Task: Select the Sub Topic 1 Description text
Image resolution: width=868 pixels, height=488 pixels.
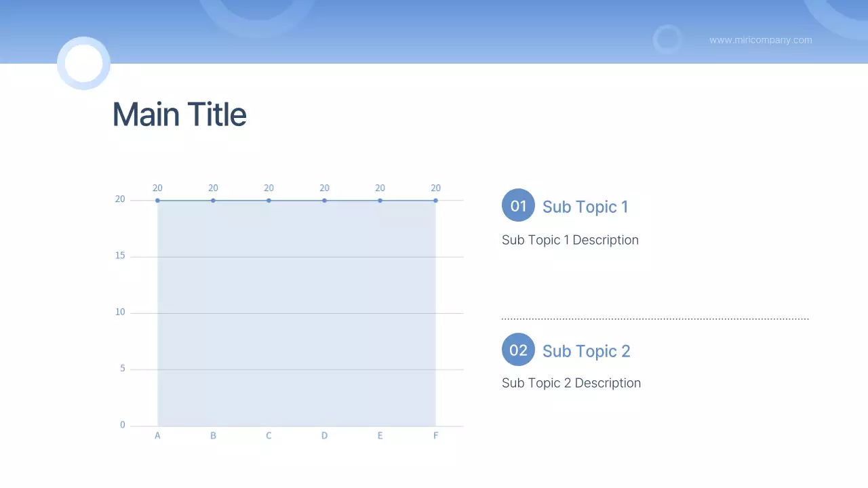Action: point(570,240)
